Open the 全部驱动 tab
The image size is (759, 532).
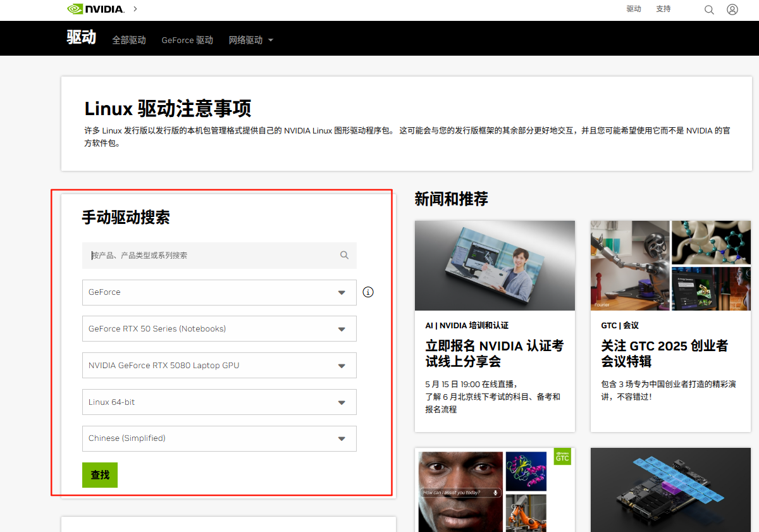tap(129, 40)
